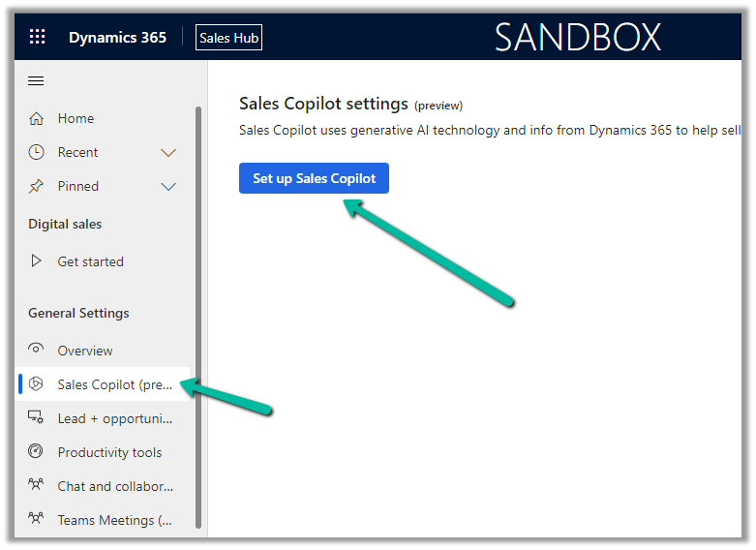Expand the Pinned chevron
Viewport: 756px width, 550px height.
168,187
